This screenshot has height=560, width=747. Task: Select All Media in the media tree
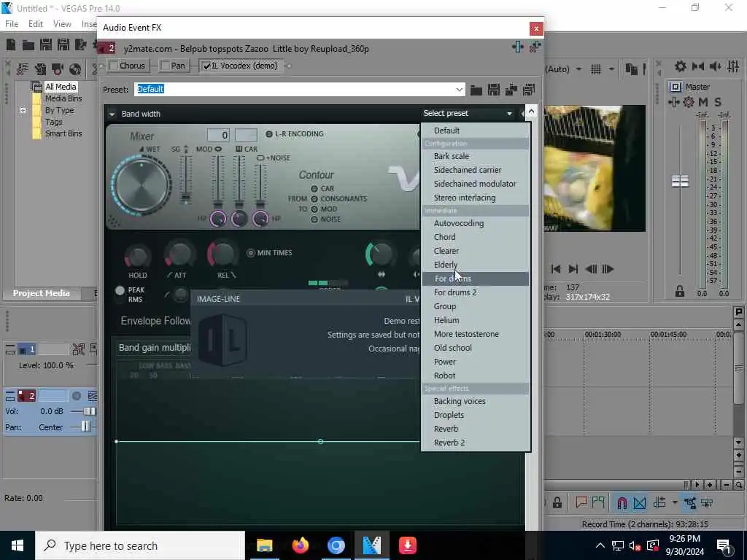coord(61,87)
